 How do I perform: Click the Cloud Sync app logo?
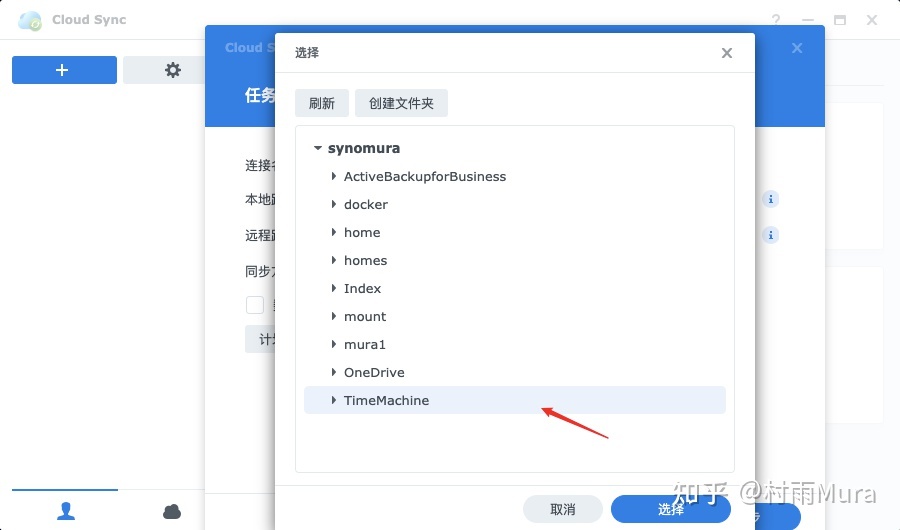point(30,21)
